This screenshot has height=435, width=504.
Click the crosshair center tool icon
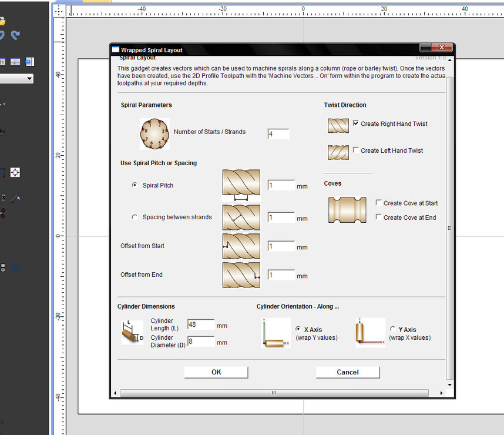pos(15,172)
